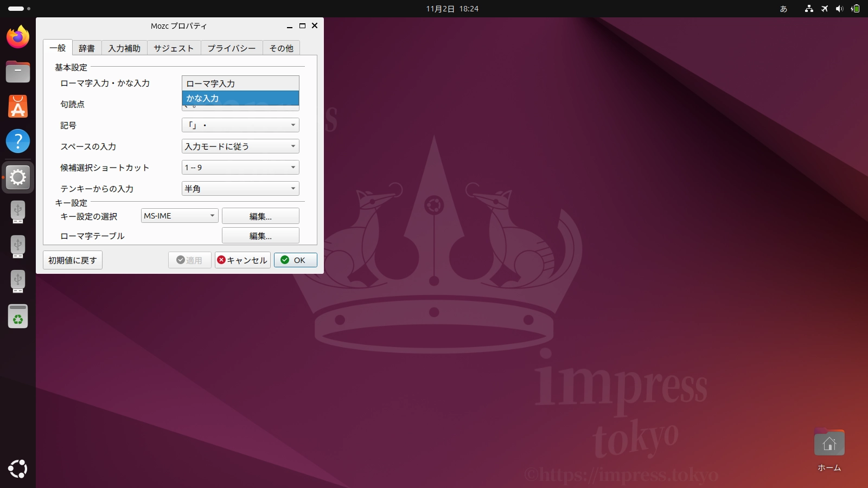868x488 pixels.
Task: Click the airplane mode icon in the top bar
Action: (825, 9)
